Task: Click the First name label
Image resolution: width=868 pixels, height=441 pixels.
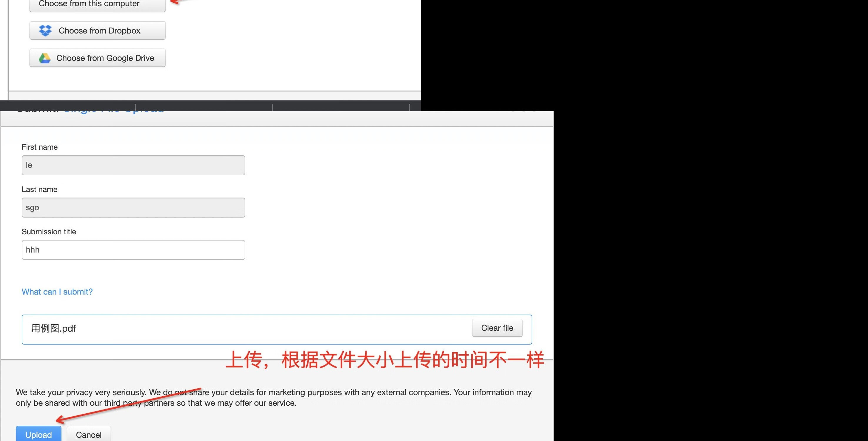Action: coord(39,147)
